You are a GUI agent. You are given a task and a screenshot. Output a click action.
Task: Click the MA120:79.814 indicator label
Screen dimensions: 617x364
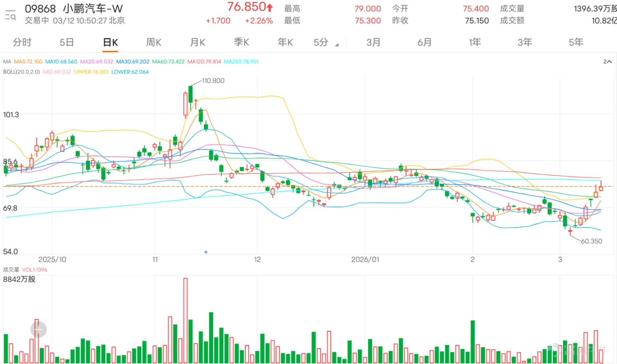204,62
